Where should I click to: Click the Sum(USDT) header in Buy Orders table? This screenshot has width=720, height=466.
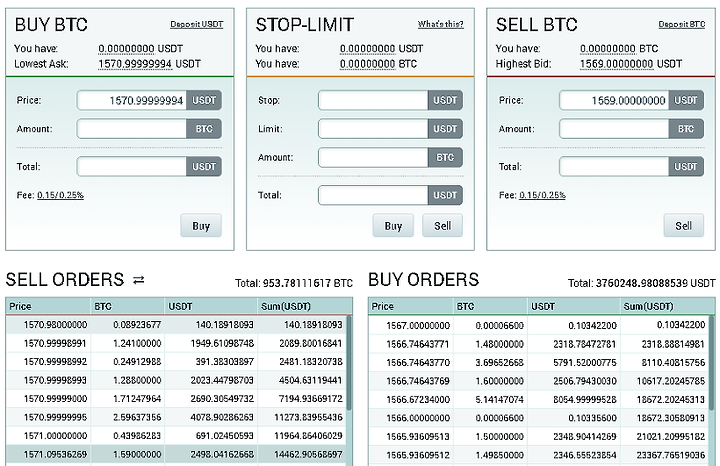pyautogui.click(x=667, y=306)
